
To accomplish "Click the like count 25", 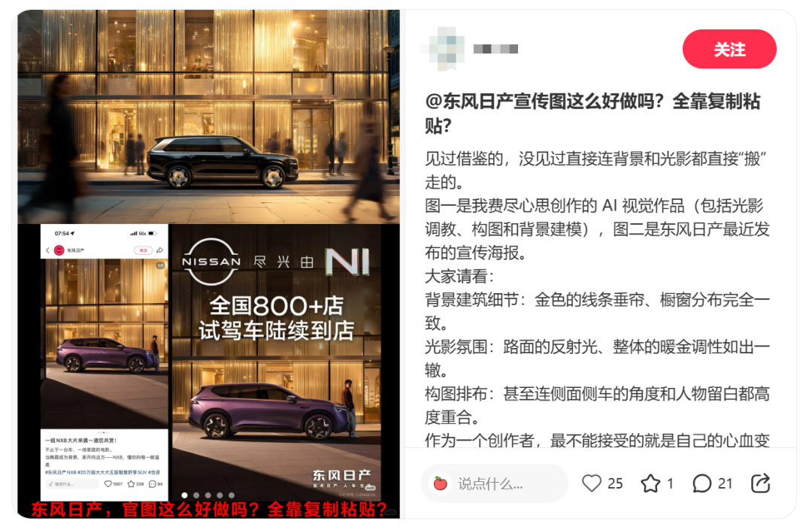I will click(x=615, y=483).
